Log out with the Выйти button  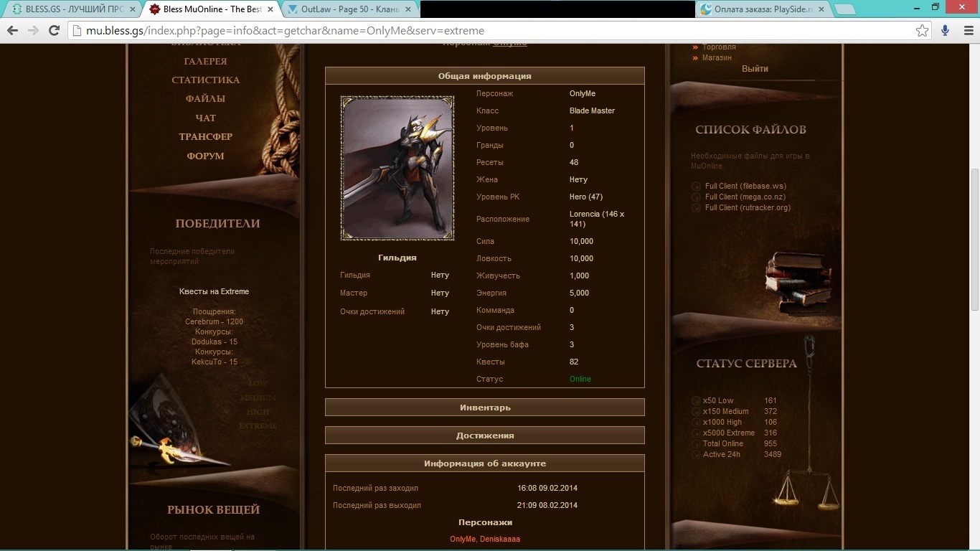(x=755, y=69)
